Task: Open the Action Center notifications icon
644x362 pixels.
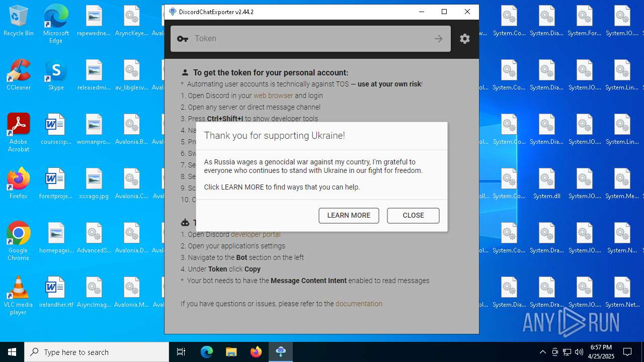Action: pyautogui.click(x=627, y=352)
